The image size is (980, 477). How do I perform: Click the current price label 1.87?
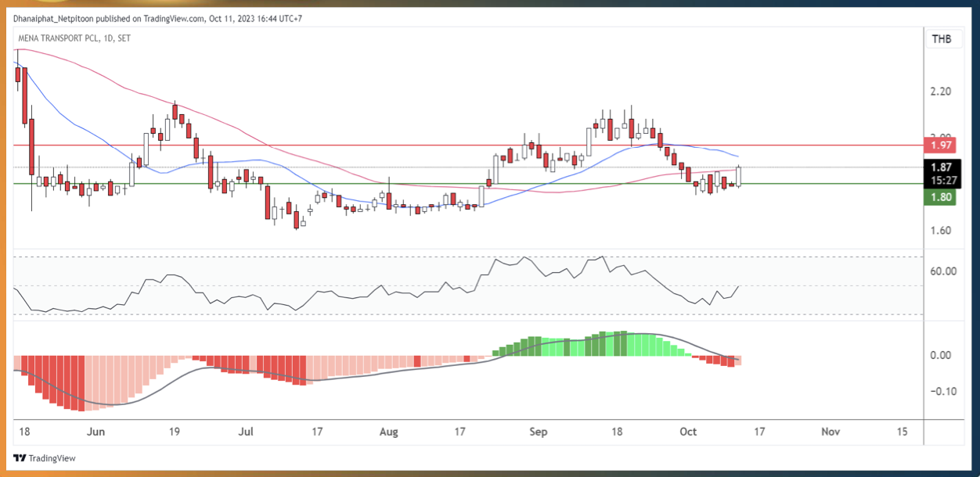[942, 167]
